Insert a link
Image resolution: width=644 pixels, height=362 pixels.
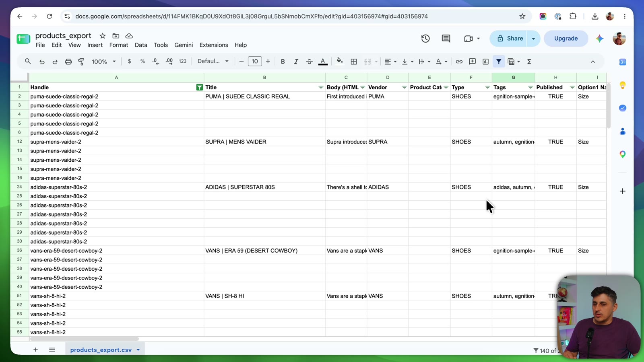459,62
